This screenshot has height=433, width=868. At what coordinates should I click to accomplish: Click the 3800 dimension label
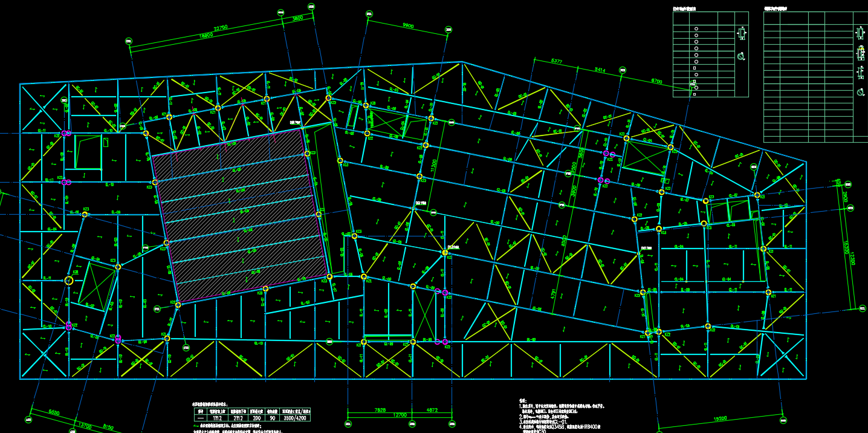coord(297,18)
